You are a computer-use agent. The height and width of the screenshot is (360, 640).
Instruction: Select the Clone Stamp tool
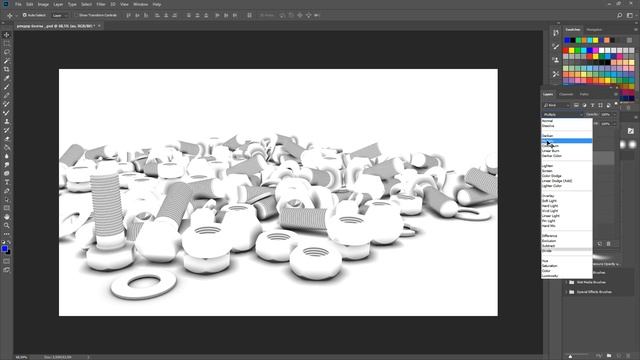coord(7,121)
